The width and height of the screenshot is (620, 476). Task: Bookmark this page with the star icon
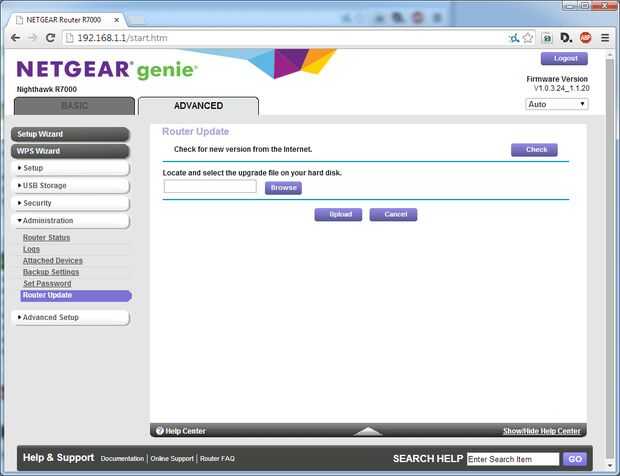528,38
